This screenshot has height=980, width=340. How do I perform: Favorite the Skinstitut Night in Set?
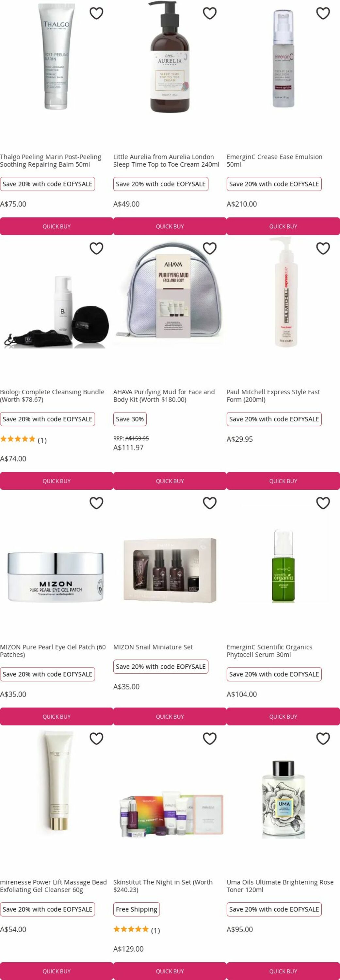(x=210, y=738)
